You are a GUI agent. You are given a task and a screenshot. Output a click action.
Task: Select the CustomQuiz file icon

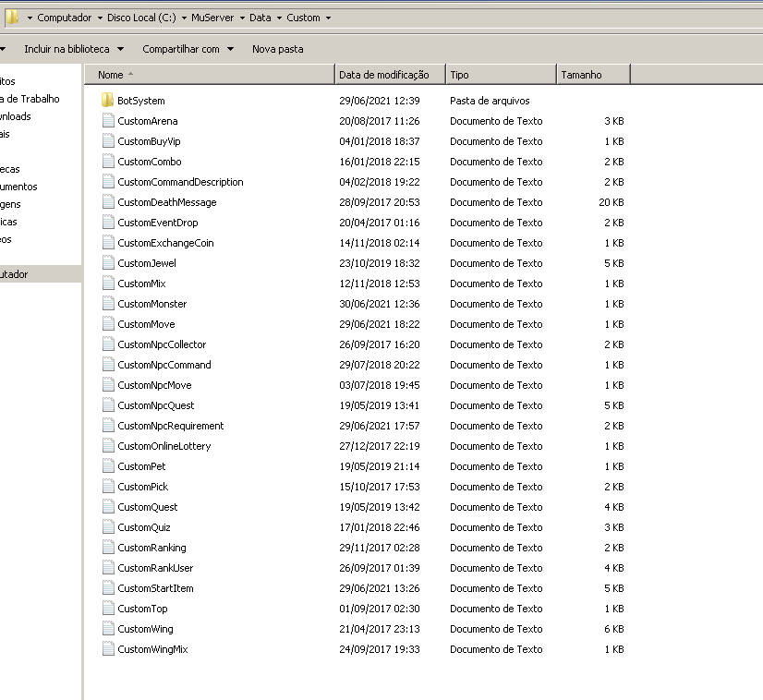point(108,526)
